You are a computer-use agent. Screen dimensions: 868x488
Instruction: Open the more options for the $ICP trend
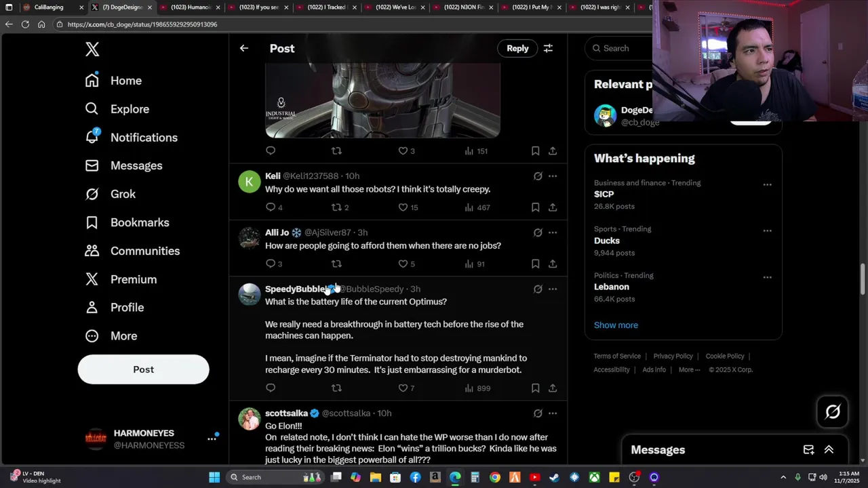767,184
